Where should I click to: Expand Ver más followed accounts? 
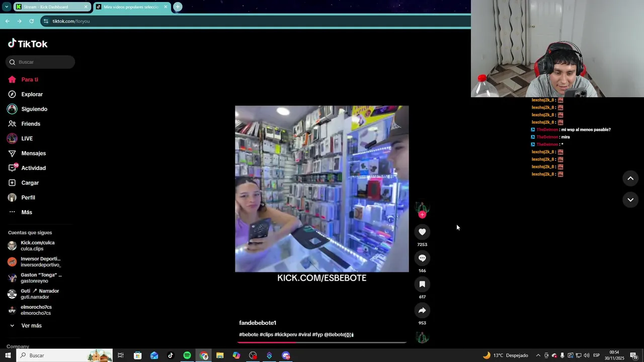coord(25,326)
